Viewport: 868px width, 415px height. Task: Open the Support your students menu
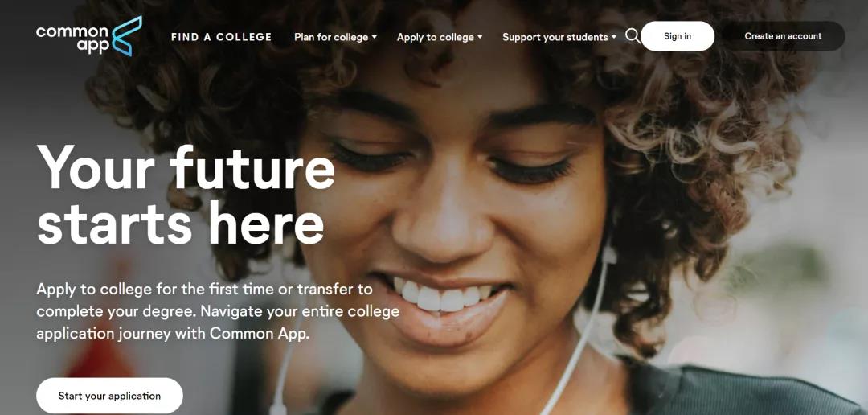555,37
